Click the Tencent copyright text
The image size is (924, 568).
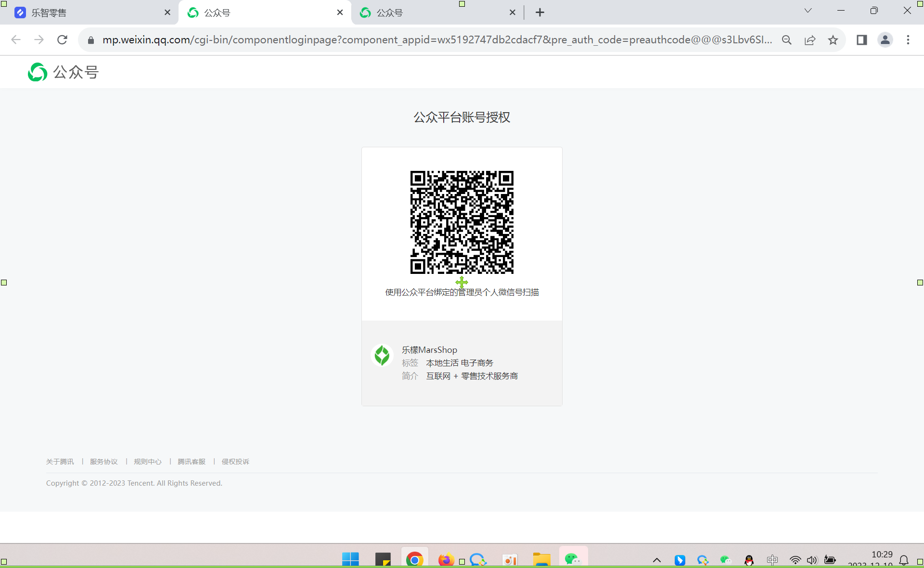tap(134, 483)
